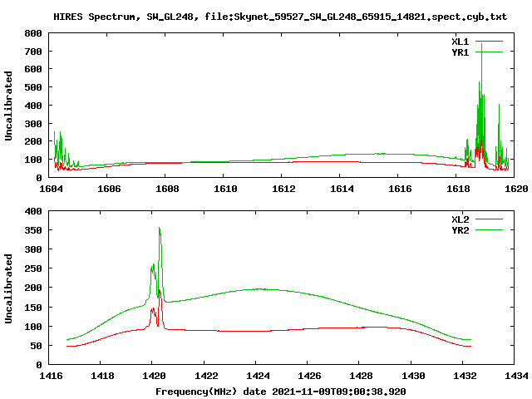Click the 1416 frequency tick label
Viewport: 532px width, 399px height.
51,376
